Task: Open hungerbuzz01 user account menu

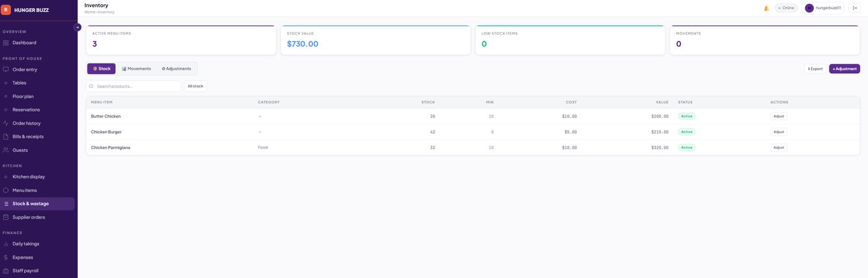Action: point(824,8)
